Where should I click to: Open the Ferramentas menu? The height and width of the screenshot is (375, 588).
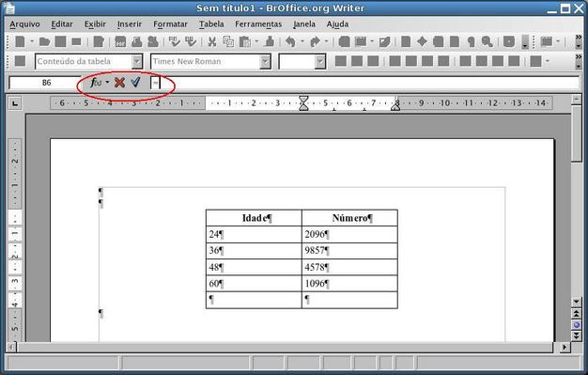[258, 24]
